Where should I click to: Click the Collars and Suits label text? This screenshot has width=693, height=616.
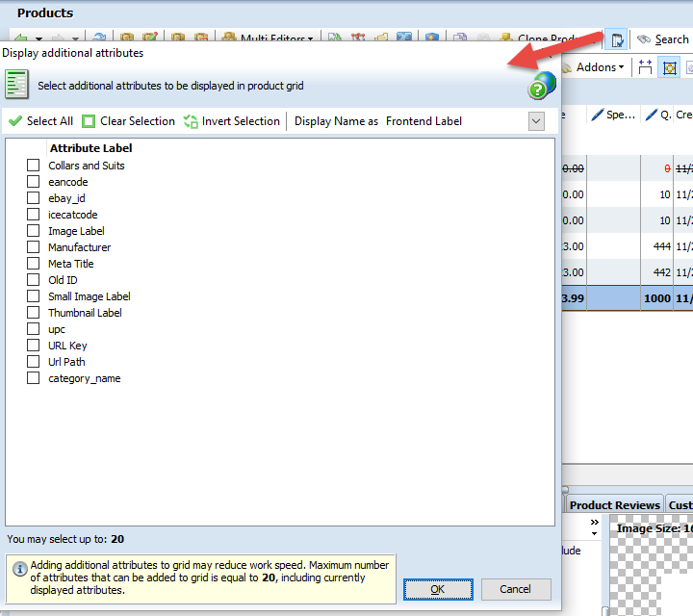[87, 166]
